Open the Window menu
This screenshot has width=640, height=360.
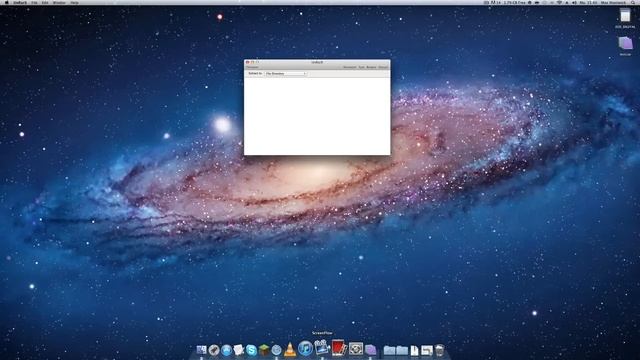point(59,2)
